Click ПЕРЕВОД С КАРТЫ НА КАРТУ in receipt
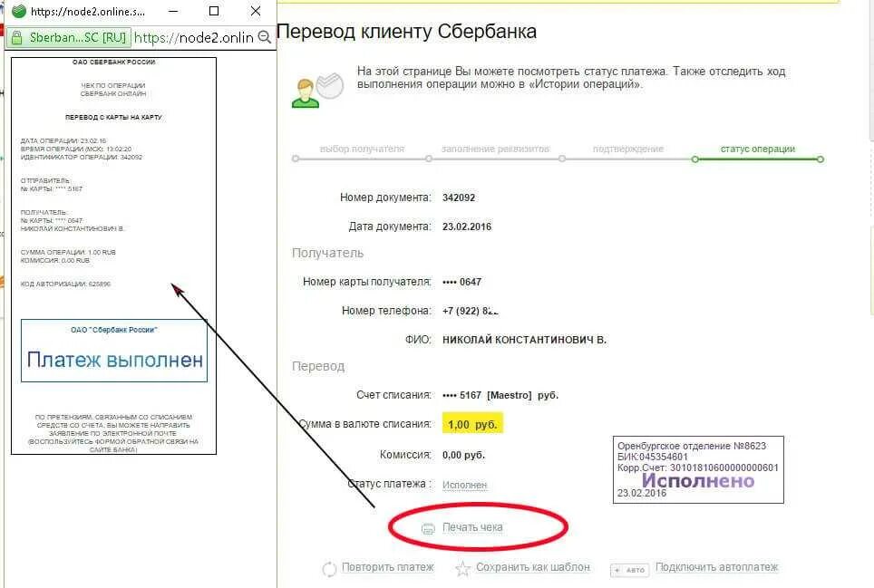Viewport: 874px width, 588px height. pos(113,118)
